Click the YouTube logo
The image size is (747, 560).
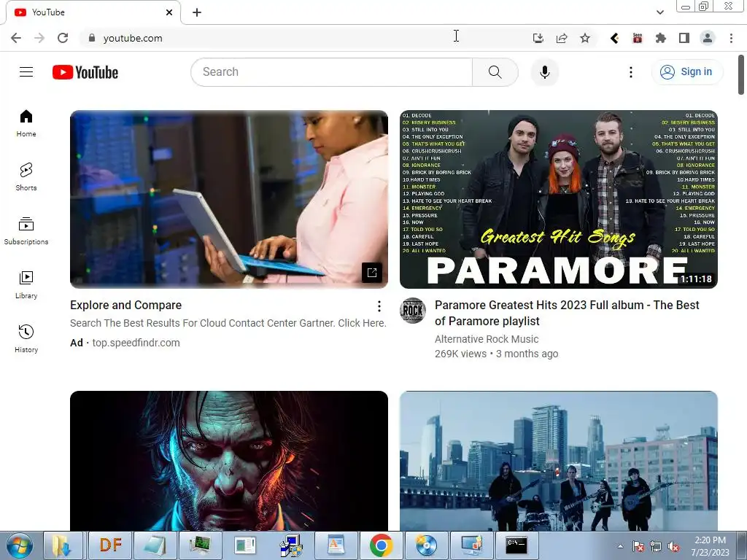point(85,72)
